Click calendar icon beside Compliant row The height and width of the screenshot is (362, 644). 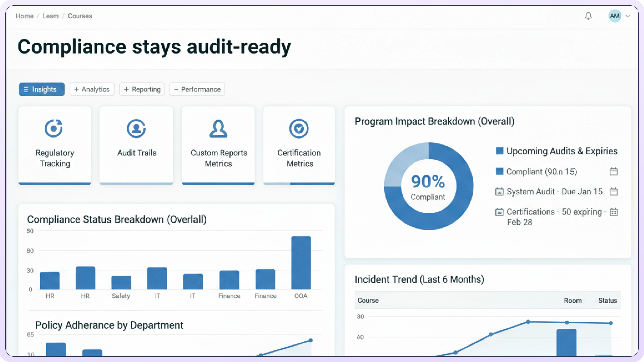tap(613, 172)
